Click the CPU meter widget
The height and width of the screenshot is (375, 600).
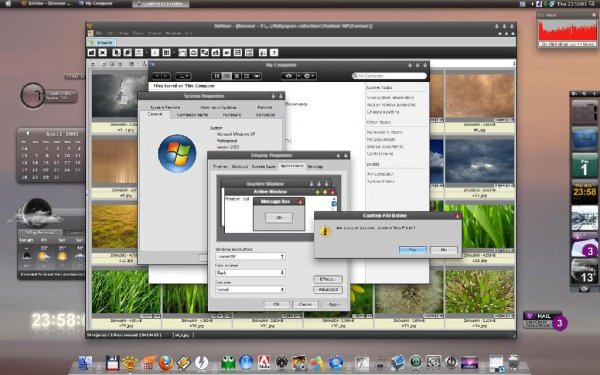click(567, 29)
